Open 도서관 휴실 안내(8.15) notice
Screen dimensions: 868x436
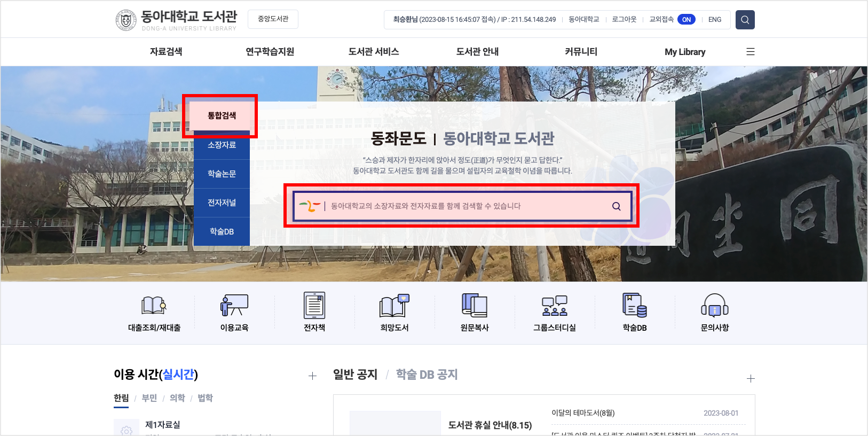point(490,425)
